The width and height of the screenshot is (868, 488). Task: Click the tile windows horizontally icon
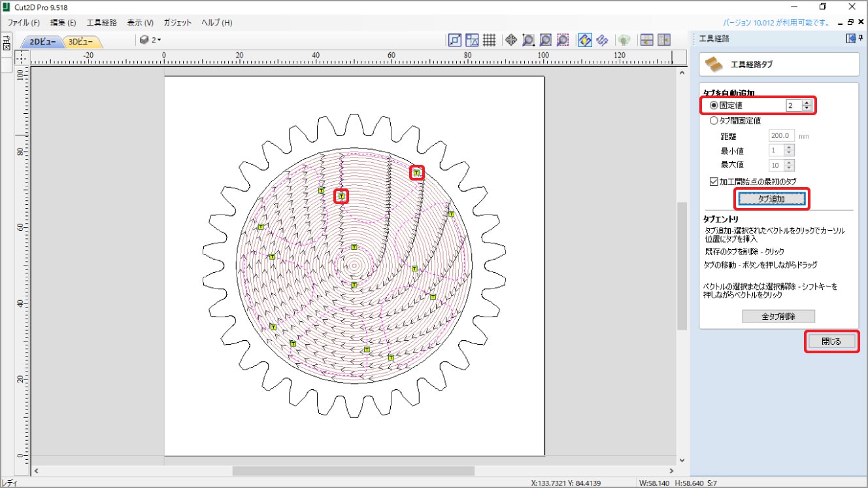pyautogui.click(x=647, y=40)
